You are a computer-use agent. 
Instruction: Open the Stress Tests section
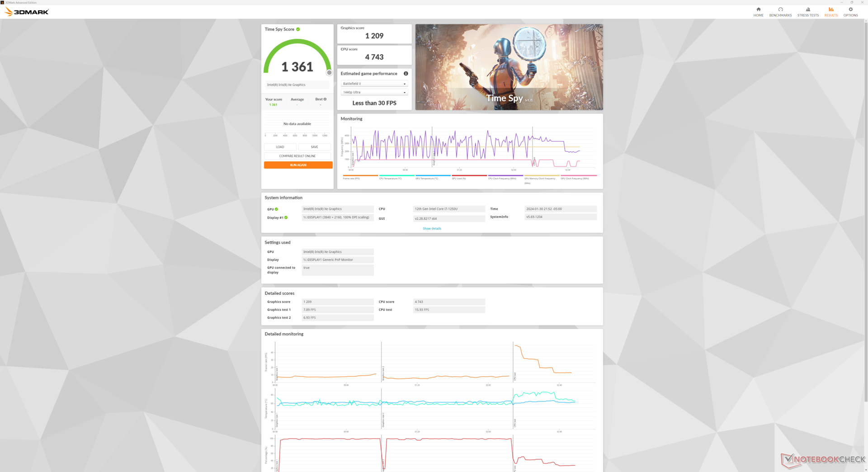(808, 12)
